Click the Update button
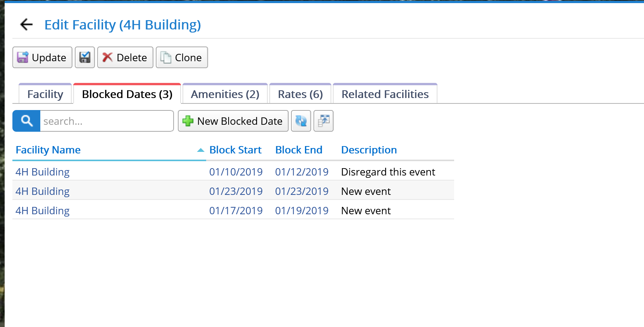 pos(42,57)
